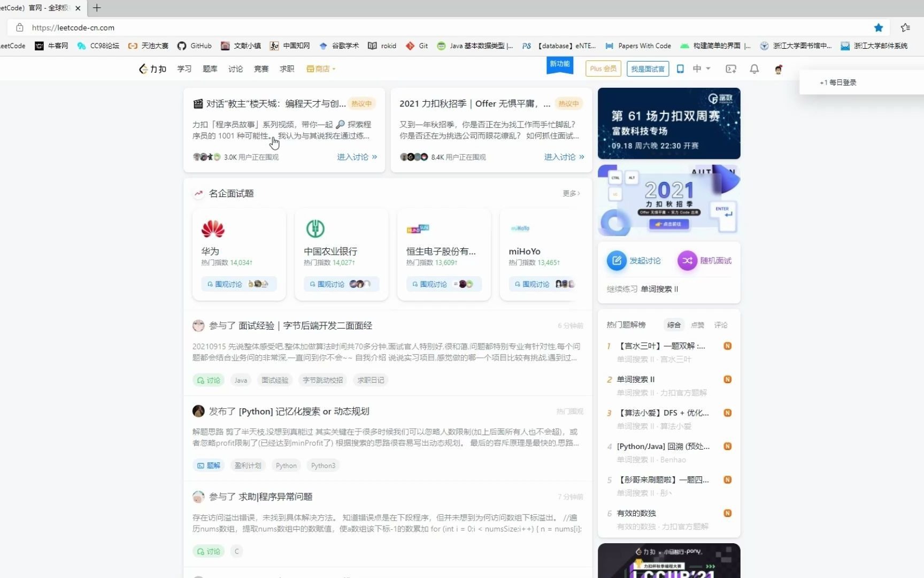Viewport: 924px width, 578px height.
Task: Click the 随机面试 shuffle icon
Action: (x=687, y=261)
